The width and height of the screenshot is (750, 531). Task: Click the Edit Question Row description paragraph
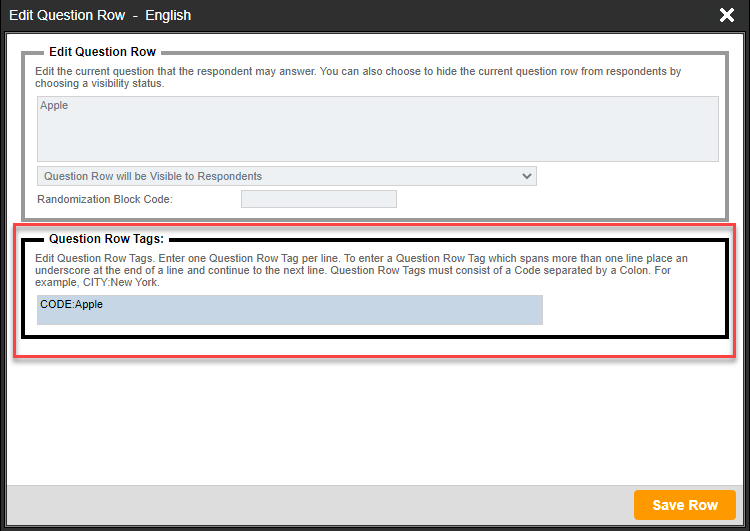[x=357, y=78]
